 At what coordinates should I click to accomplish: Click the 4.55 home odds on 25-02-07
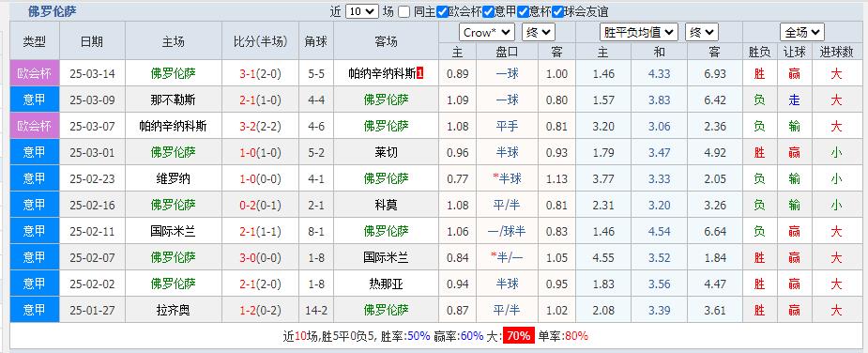[x=602, y=257]
